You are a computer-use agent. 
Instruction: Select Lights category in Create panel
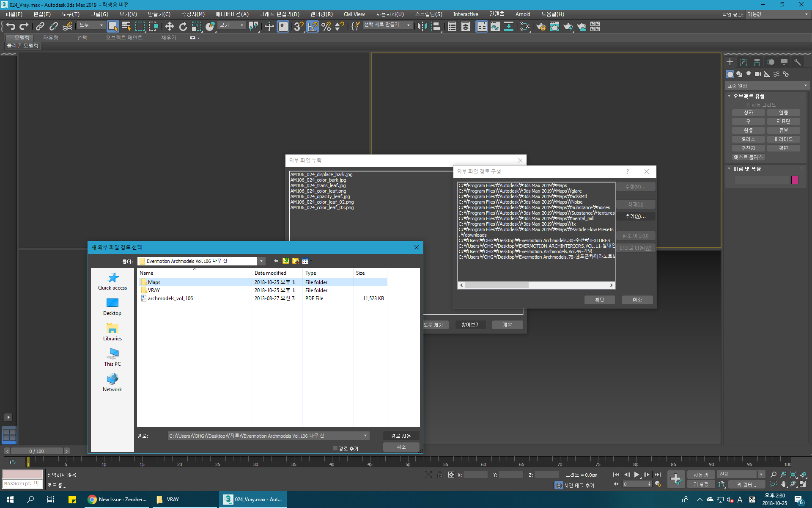point(749,74)
